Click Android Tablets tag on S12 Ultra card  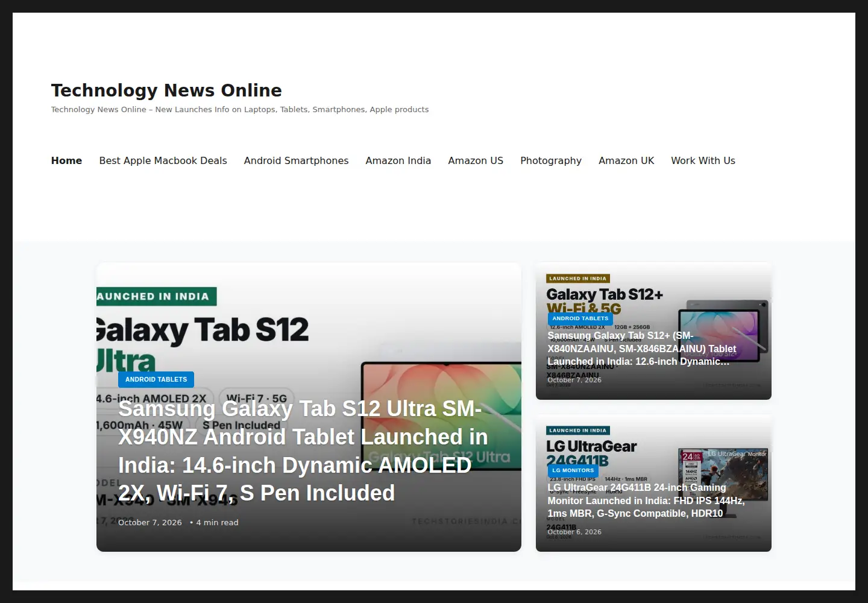tap(156, 379)
